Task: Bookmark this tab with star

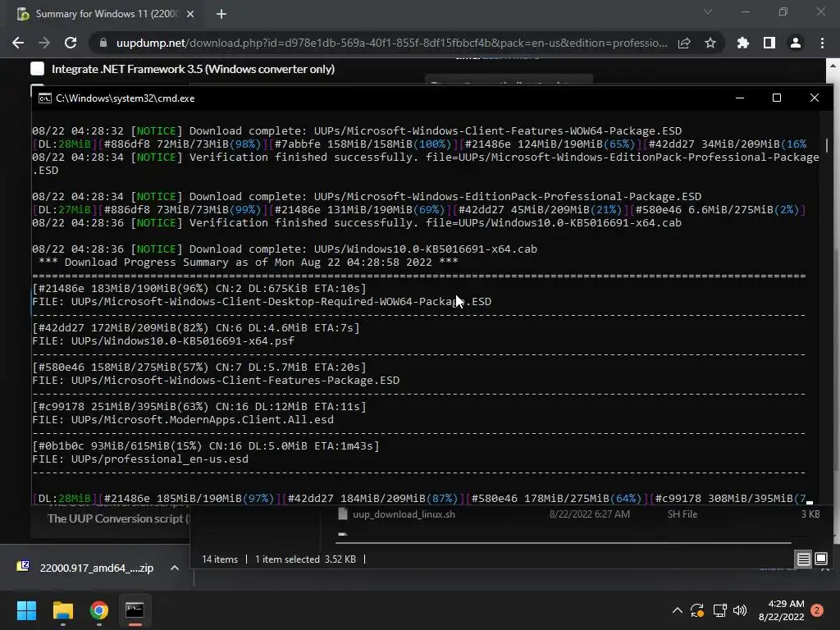Action: click(710, 43)
